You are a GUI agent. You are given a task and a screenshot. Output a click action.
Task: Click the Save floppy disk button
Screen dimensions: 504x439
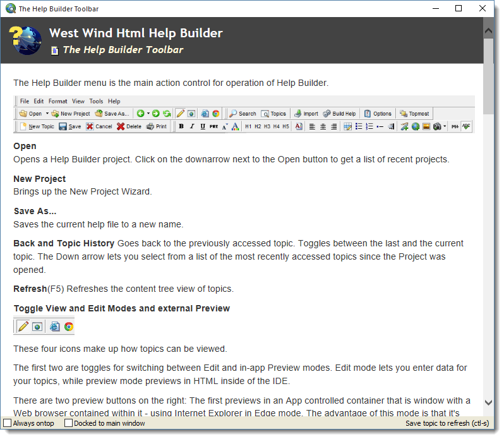(x=70, y=126)
